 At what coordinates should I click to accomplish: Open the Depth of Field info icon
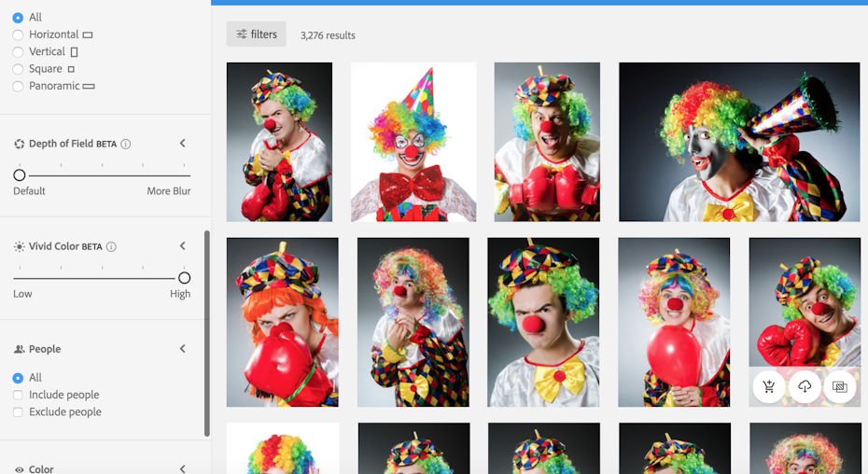126,144
